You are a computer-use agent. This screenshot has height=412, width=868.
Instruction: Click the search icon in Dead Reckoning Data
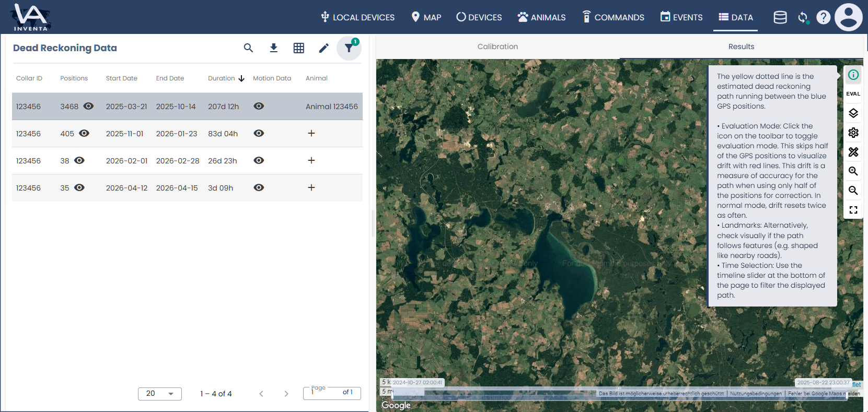248,48
